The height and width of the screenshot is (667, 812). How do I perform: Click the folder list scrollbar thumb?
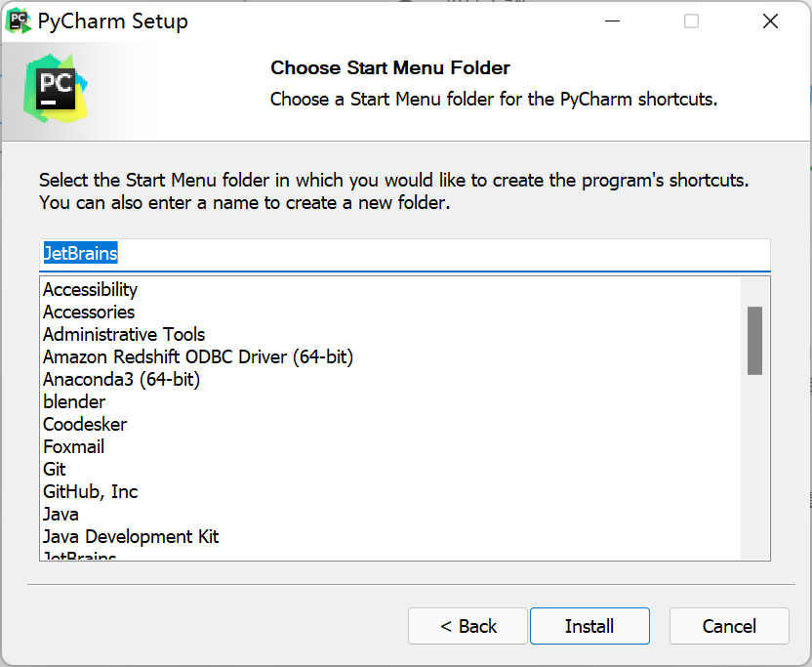click(x=754, y=341)
